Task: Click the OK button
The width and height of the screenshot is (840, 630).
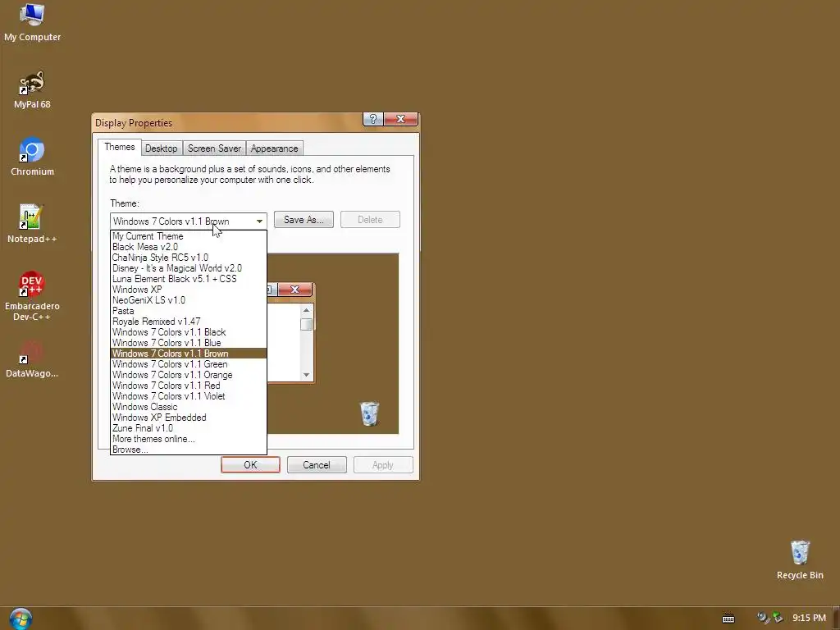Action: tap(250, 465)
